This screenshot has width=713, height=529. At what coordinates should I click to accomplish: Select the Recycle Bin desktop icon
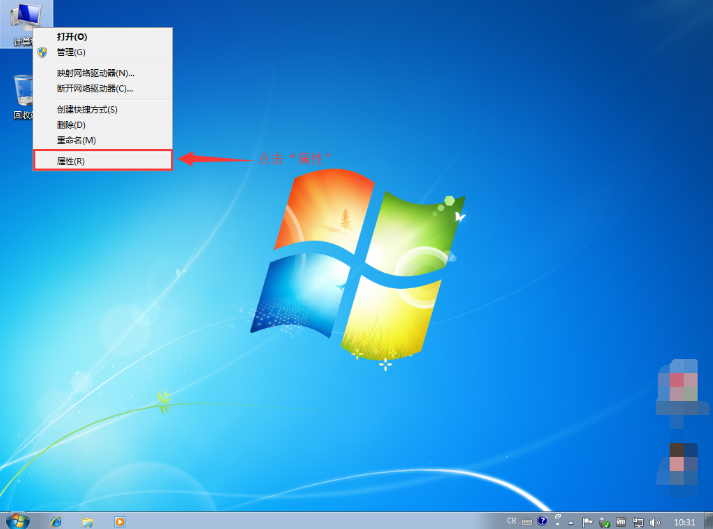coord(23,97)
